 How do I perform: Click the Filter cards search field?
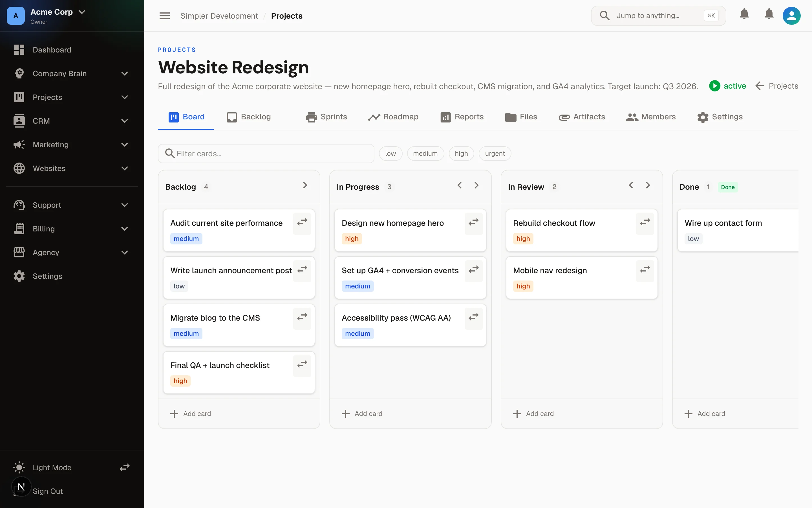pyautogui.click(x=266, y=154)
